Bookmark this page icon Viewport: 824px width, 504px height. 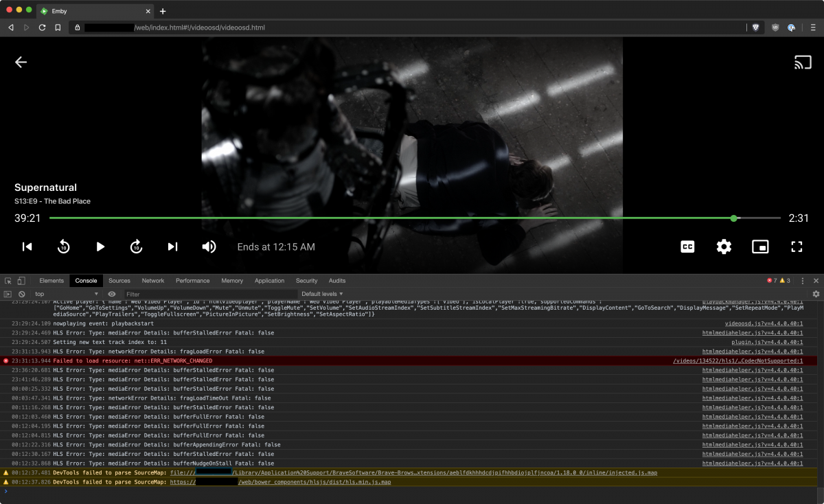[58, 27]
